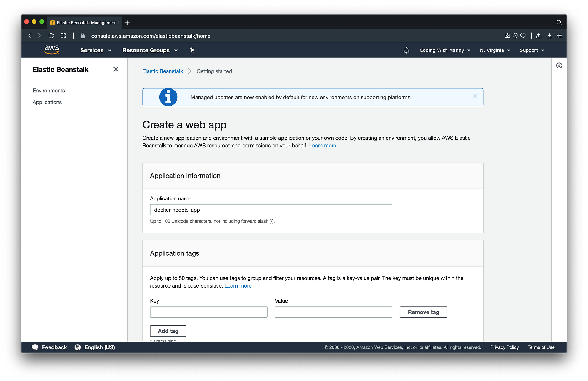Viewport: 588px width, 381px height.
Task: Open the Coding With Manny account menu
Action: point(445,50)
